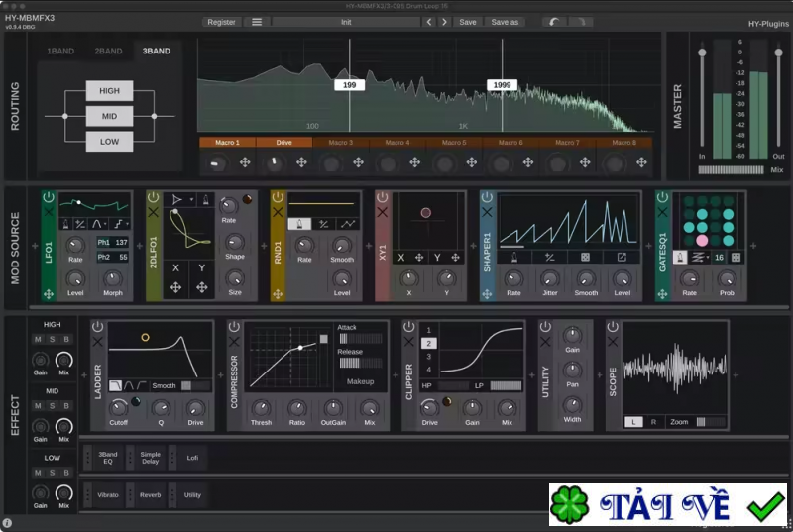Expand the 3Band EQ collapsed effect slot
The image size is (793, 532).
pos(108,456)
